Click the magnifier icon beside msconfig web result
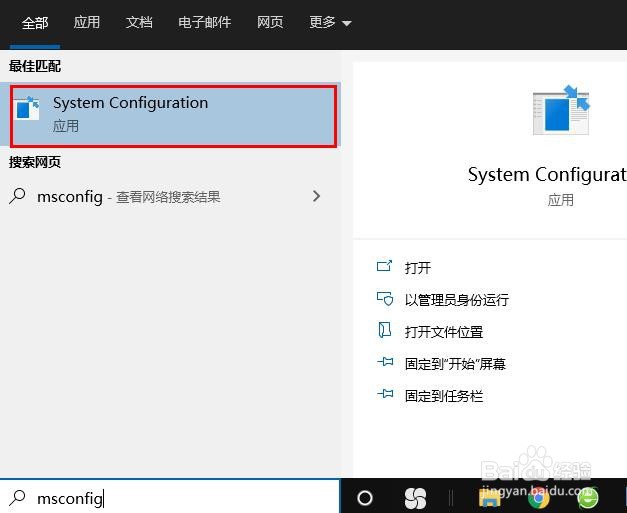Screen dimensions: 627x513 tap(17, 196)
